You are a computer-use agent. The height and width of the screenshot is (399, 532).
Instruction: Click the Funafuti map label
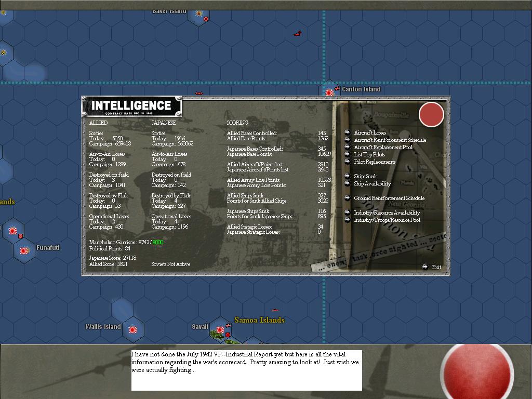48,248
